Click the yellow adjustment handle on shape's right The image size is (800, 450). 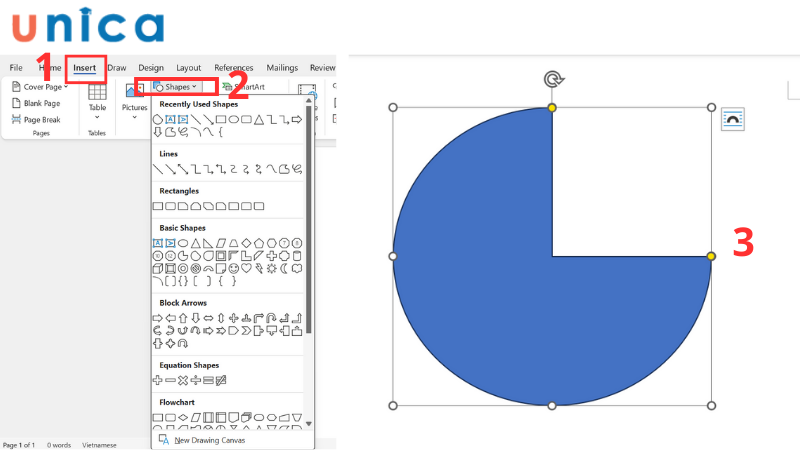pyautogui.click(x=711, y=257)
